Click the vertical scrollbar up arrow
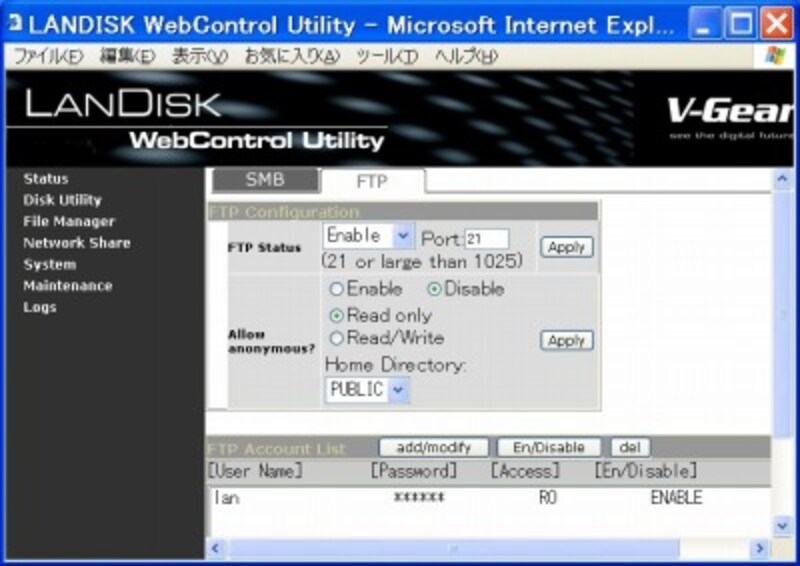This screenshot has height=566, width=800. [x=782, y=179]
